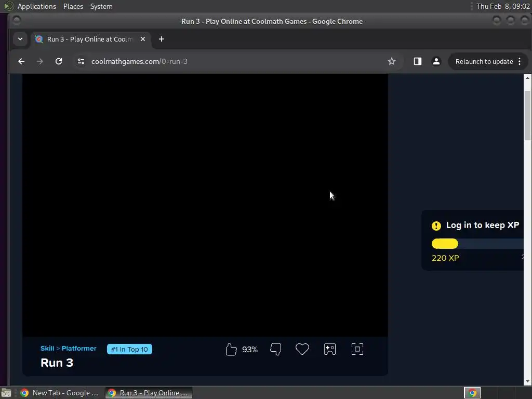Image resolution: width=532 pixels, height=399 pixels.
Task: Open the Applications menu
Action: [37, 6]
